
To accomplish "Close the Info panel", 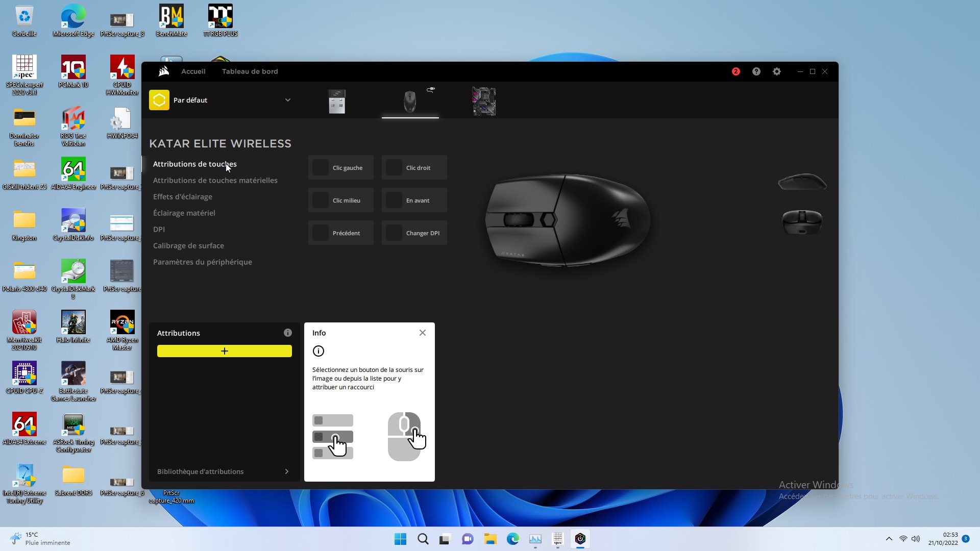I will point(423,333).
